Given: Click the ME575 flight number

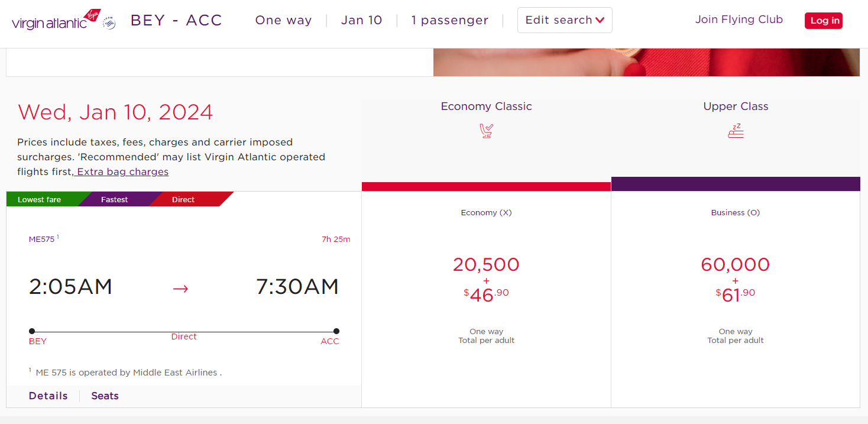Looking at the screenshot, I should 41,239.
